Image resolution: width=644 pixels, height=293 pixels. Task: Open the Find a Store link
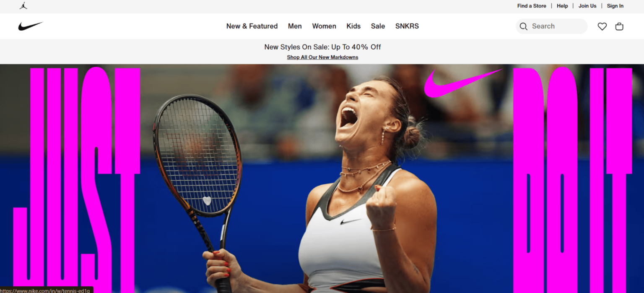(x=532, y=6)
